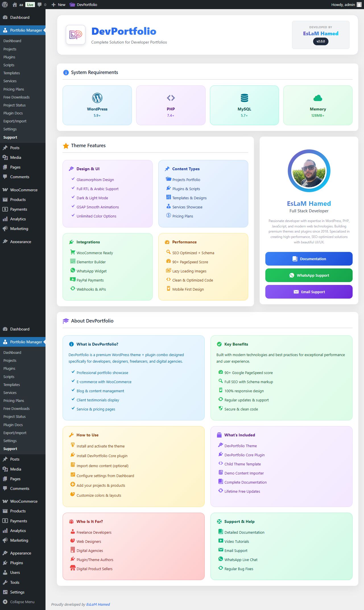364x610 pixels.
Task: Click the WordPress logo in the admin top bar
Action: pos(5,5)
